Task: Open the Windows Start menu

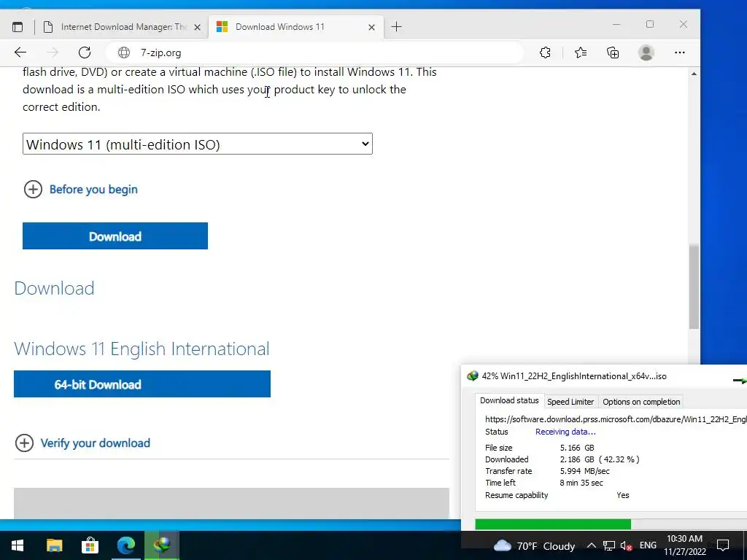Action: [x=18, y=545]
